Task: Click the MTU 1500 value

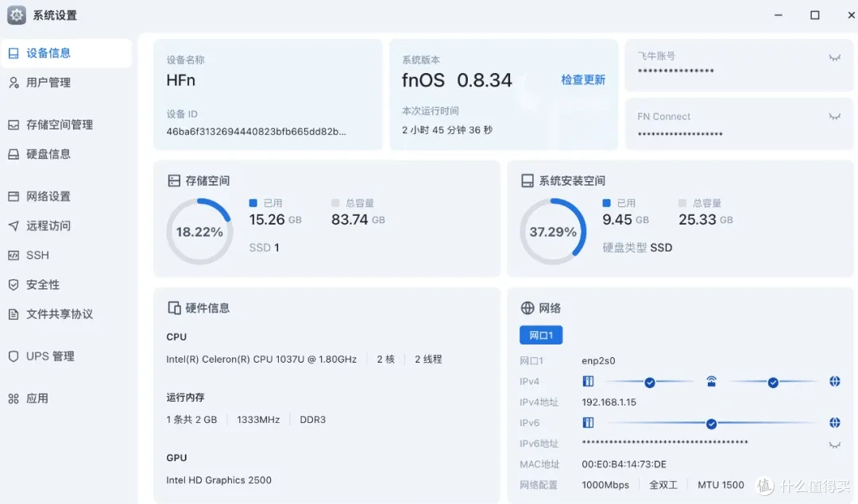Action: pos(721,486)
